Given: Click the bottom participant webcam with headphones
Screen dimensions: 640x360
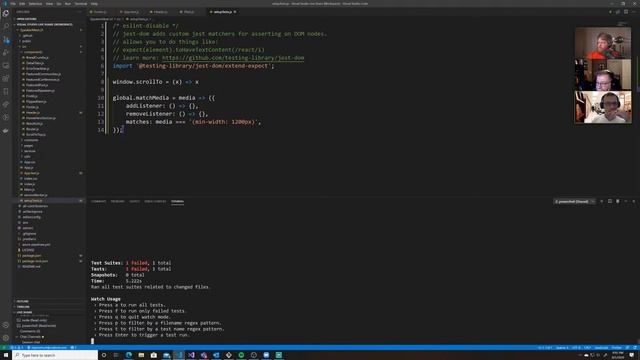Looking at the screenshot, I should pyautogui.click(x=603, y=107).
